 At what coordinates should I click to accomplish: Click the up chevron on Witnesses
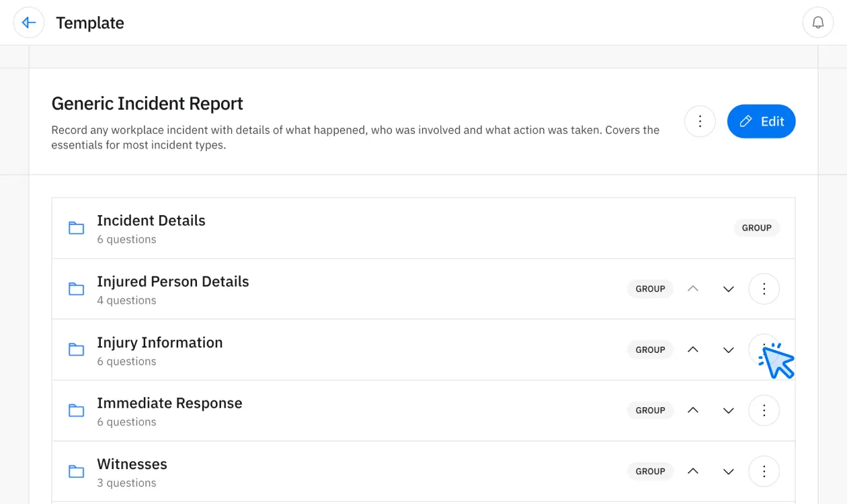click(x=693, y=471)
